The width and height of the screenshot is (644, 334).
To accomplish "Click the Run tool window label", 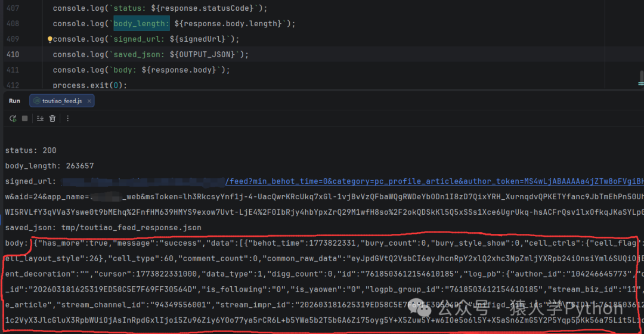I will (14, 101).
